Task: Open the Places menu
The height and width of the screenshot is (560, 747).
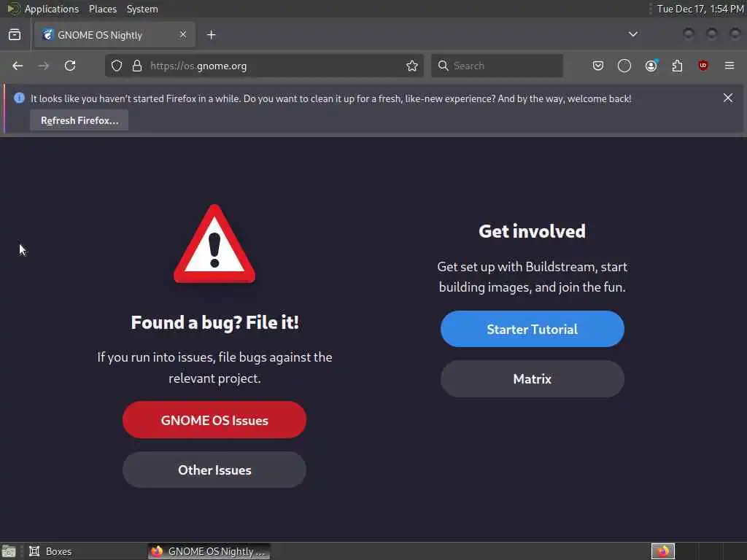Action: point(102,9)
